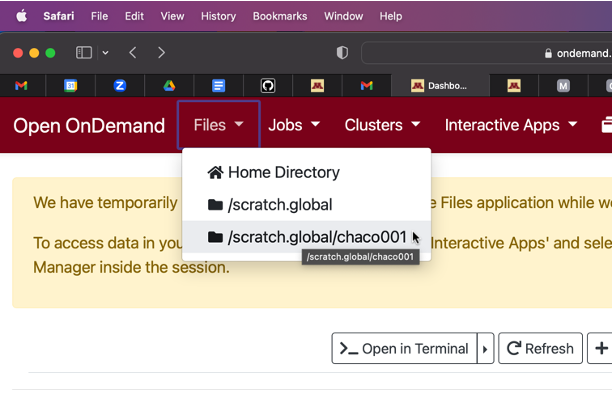Open the privacy report shield icon
Image resolution: width=612 pixels, height=398 pixels.
[342, 53]
